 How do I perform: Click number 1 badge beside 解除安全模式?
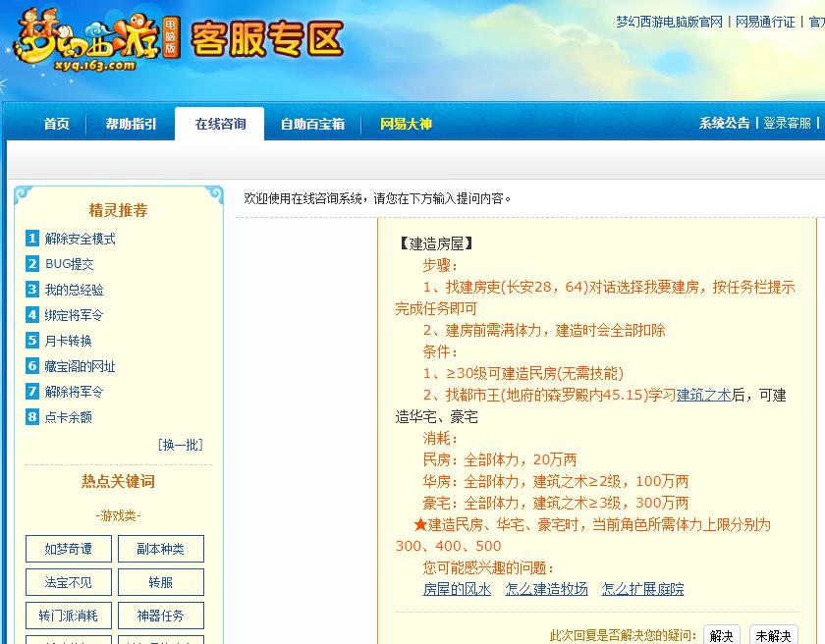pos(32,239)
